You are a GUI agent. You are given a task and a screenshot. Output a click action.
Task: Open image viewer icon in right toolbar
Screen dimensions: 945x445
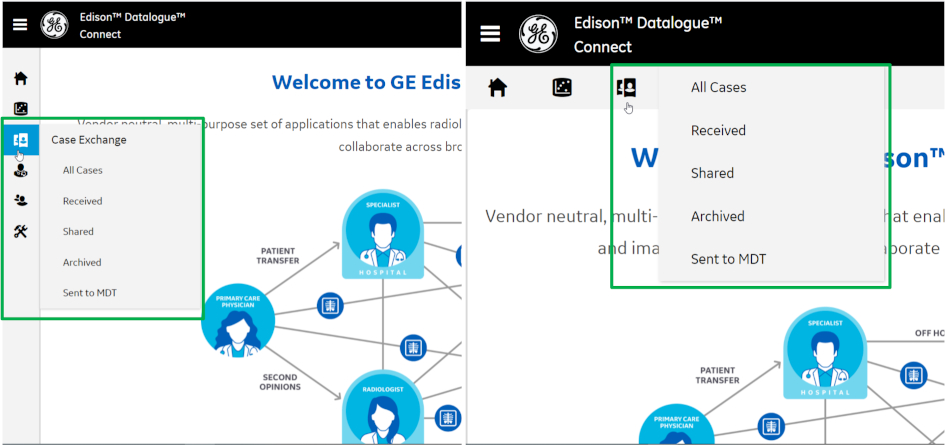[x=562, y=88]
